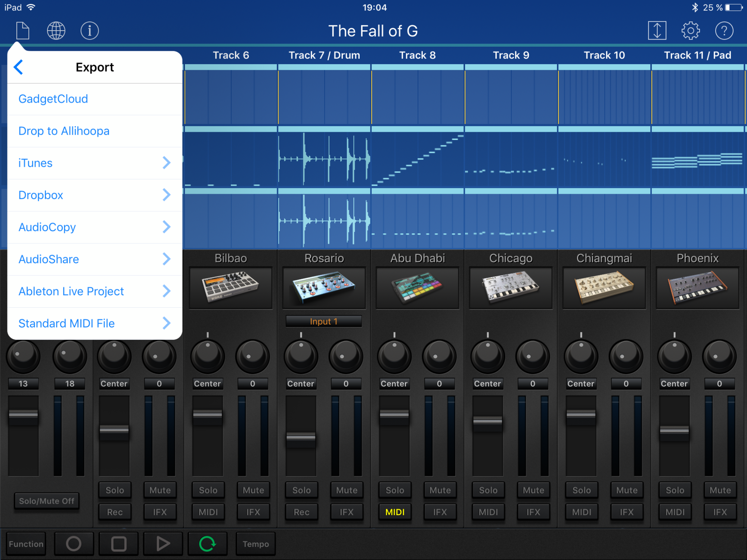
Task: Mute the Rosario track
Action: point(346,490)
